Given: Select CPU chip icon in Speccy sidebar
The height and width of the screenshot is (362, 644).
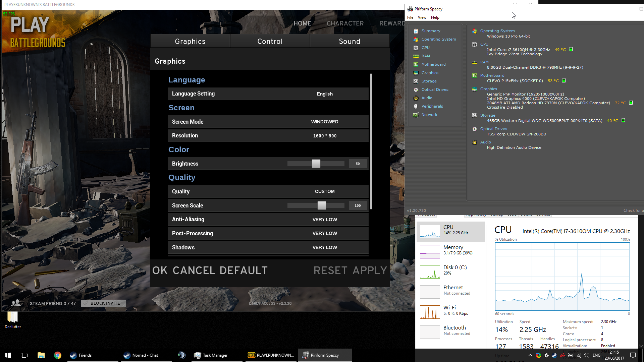Looking at the screenshot, I should pyautogui.click(x=416, y=48).
